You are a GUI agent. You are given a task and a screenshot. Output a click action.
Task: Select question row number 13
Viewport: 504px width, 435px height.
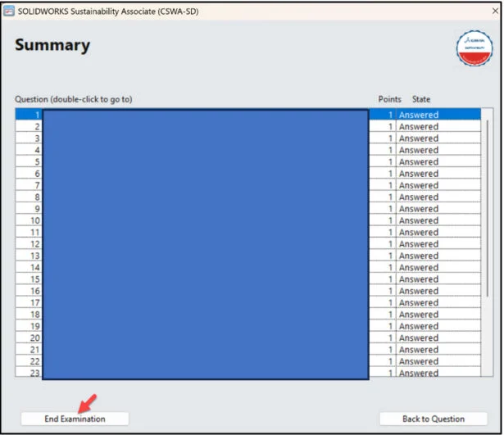point(247,256)
